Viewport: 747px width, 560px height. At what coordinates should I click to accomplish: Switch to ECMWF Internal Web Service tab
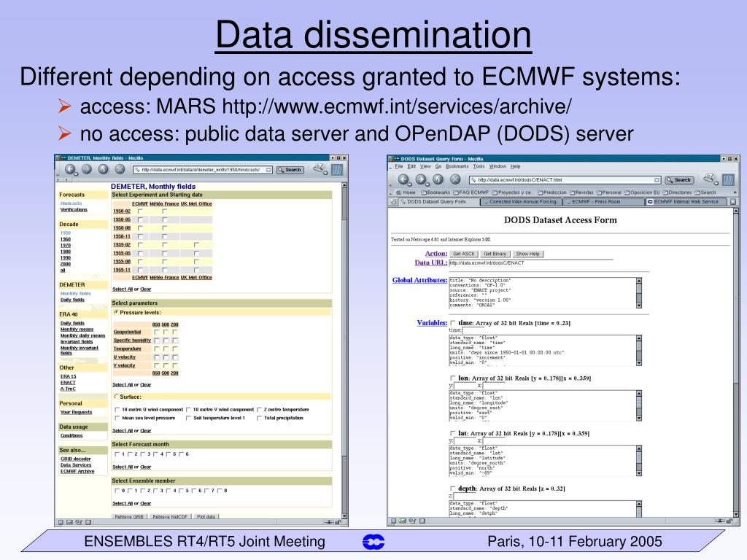click(686, 202)
